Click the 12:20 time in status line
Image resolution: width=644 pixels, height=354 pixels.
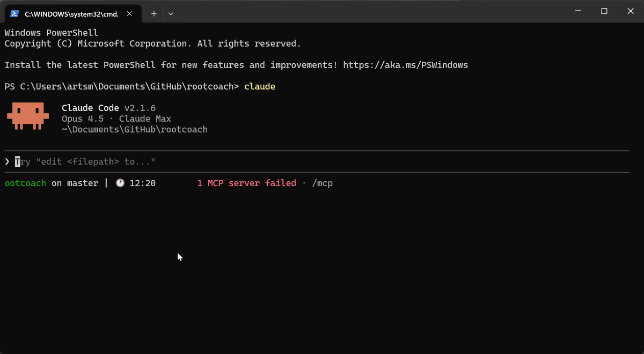tap(142, 183)
